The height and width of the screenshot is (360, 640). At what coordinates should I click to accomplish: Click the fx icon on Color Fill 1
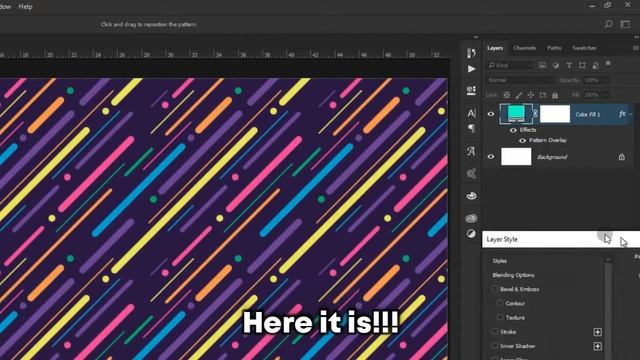click(x=622, y=114)
